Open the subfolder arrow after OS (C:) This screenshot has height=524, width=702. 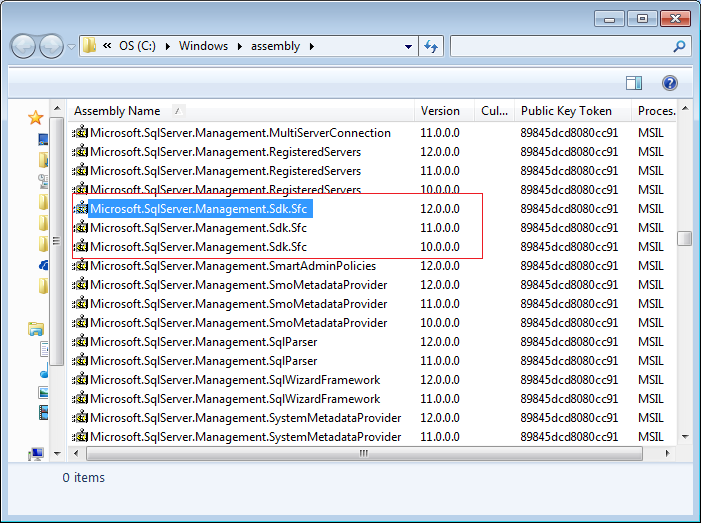(167, 47)
